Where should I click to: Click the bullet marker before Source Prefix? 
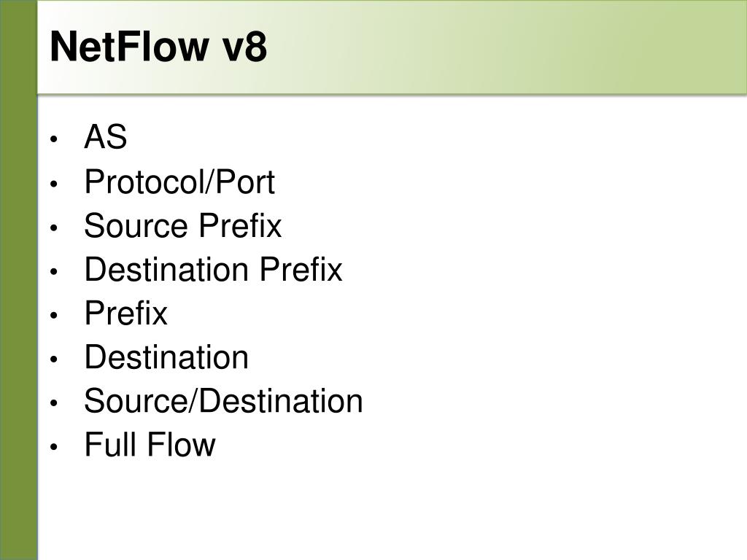tap(53, 227)
